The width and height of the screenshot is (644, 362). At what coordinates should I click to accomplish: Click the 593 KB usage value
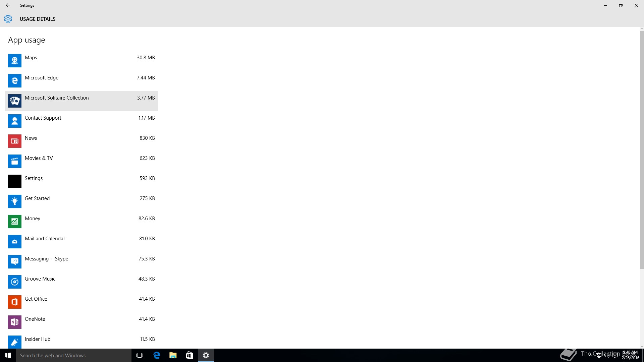pos(147,178)
